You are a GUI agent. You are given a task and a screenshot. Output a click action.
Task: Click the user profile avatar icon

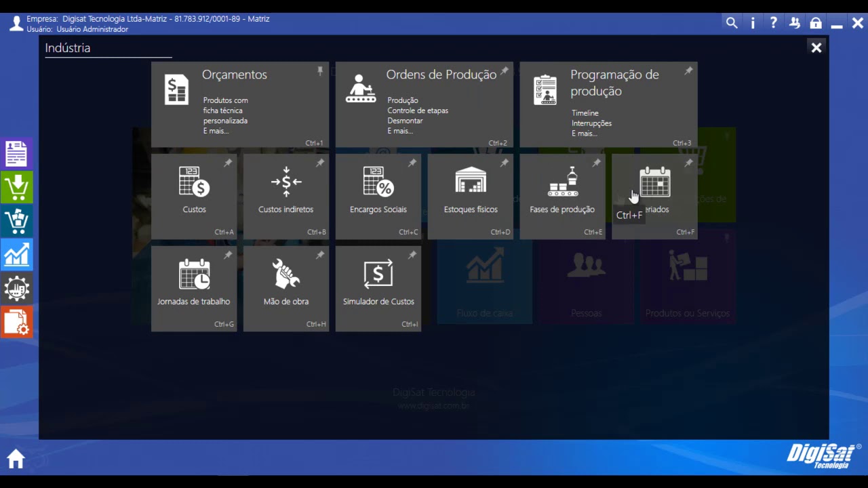16,24
